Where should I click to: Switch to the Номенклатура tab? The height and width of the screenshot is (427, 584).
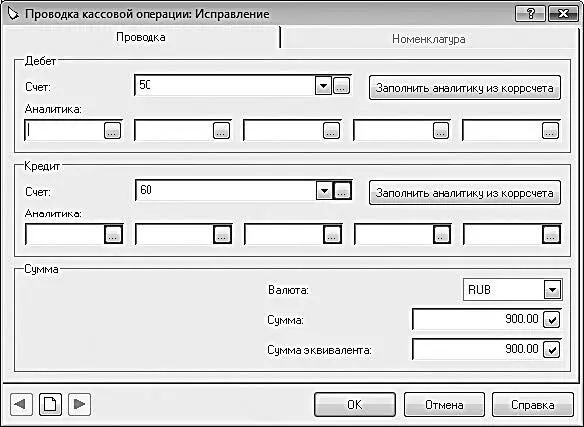[x=429, y=39]
